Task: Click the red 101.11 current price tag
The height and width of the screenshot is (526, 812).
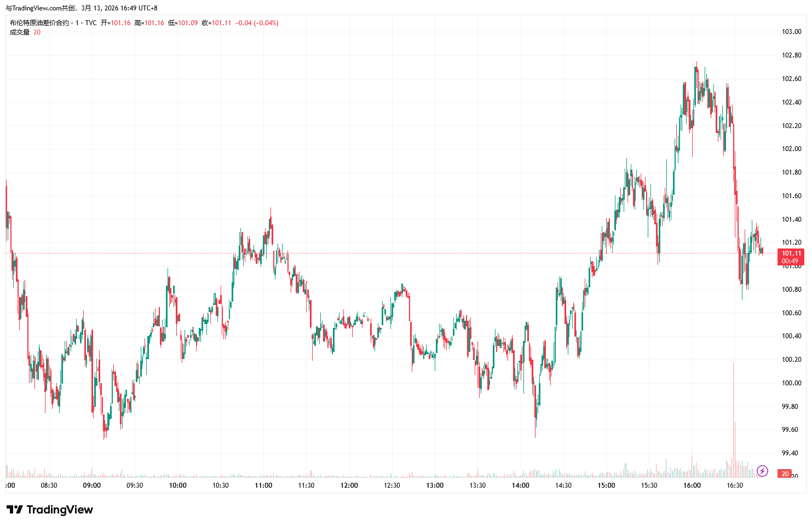Action: tap(791, 257)
